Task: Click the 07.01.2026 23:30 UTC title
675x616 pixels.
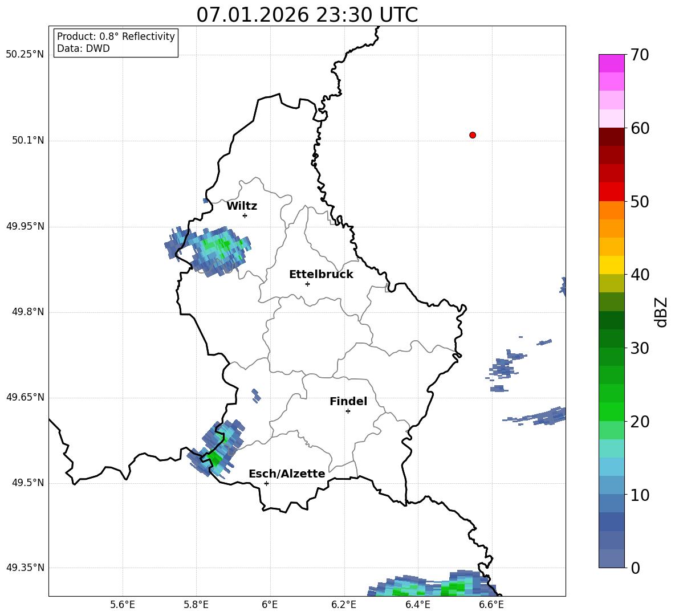Action: pyautogui.click(x=307, y=15)
